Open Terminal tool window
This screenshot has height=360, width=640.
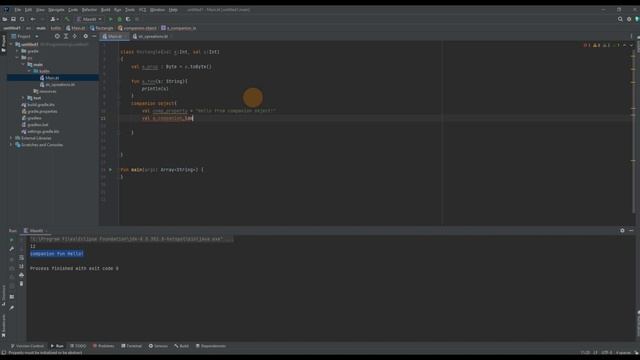tap(131, 346)
